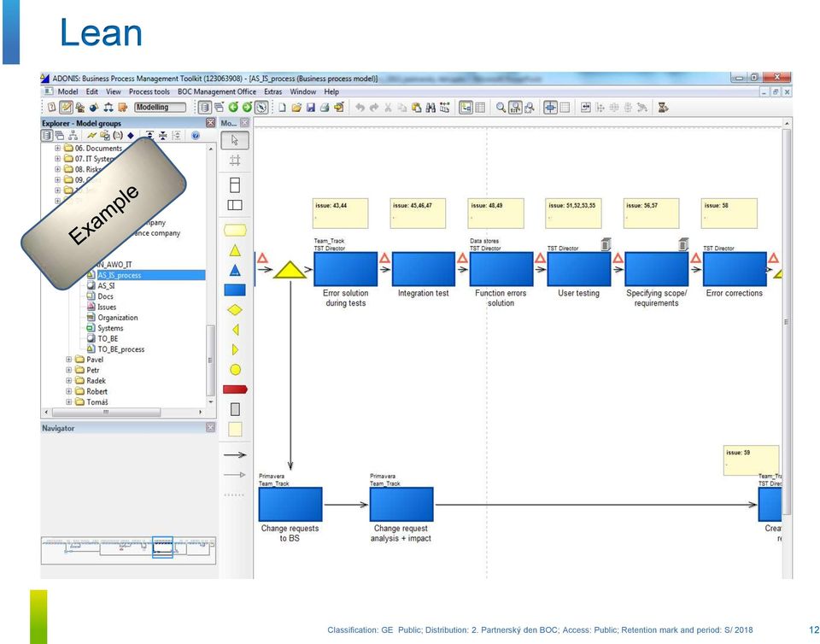
Task: Open the BOC Management Office menu
Action: pyautogui.click(x=216, y=91)
